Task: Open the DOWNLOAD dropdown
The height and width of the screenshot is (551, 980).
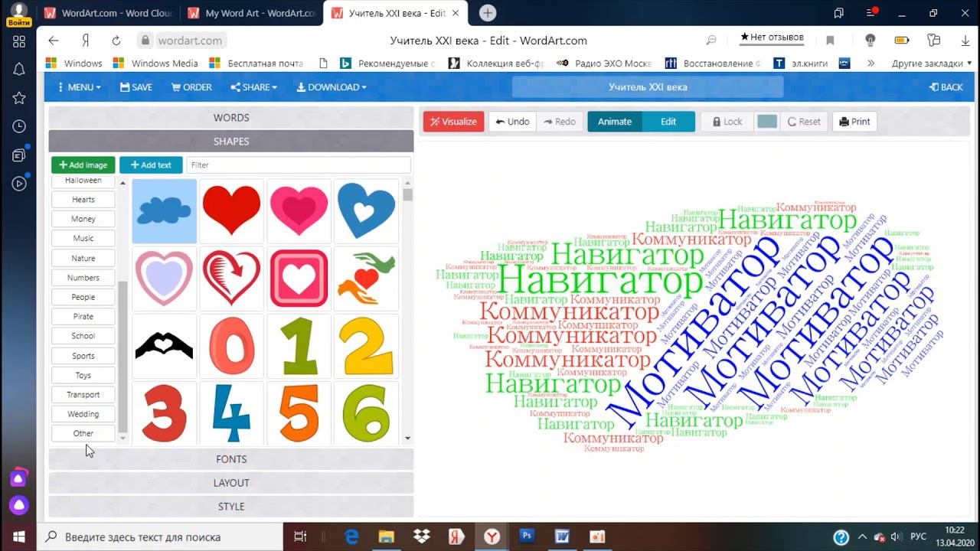Action: pyautogui.click(x=332, y=87)
